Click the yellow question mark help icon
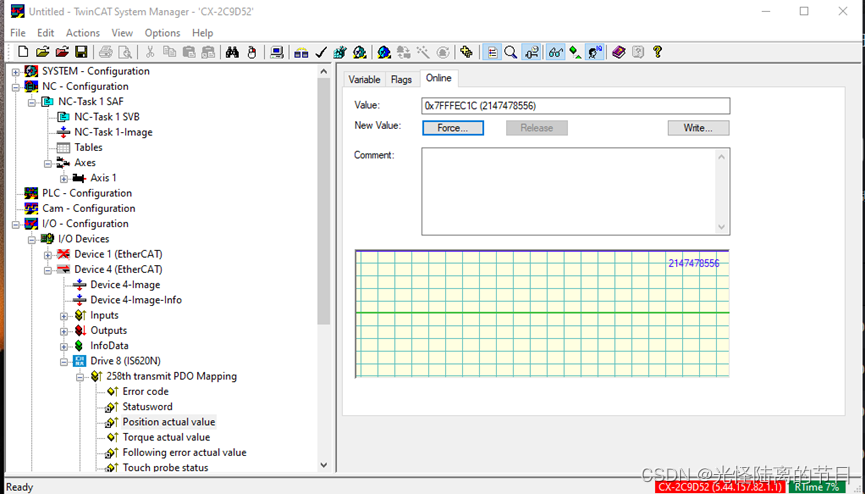The height and width of the screenshot is (494, 865). click(x=657, y=52)
